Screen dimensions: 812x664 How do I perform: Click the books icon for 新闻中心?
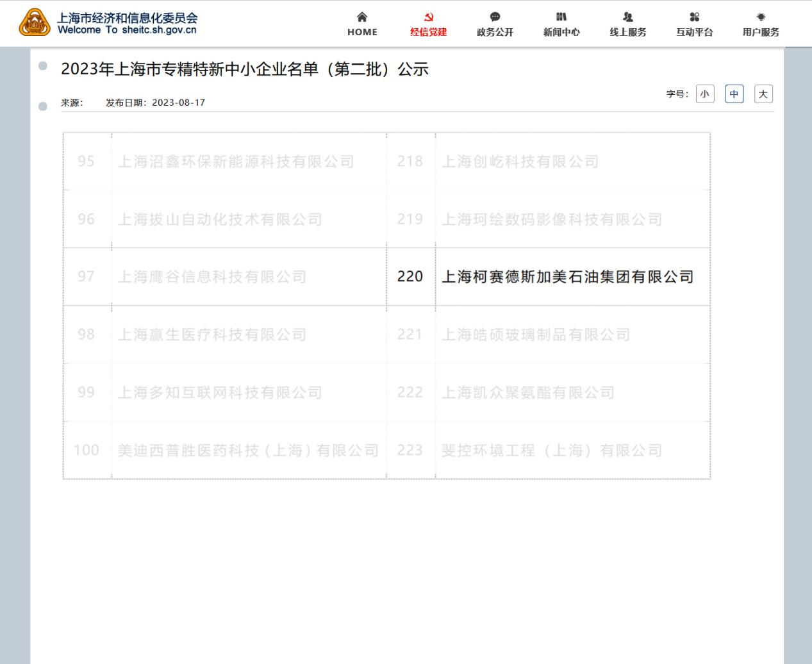[x=561, y=17]
